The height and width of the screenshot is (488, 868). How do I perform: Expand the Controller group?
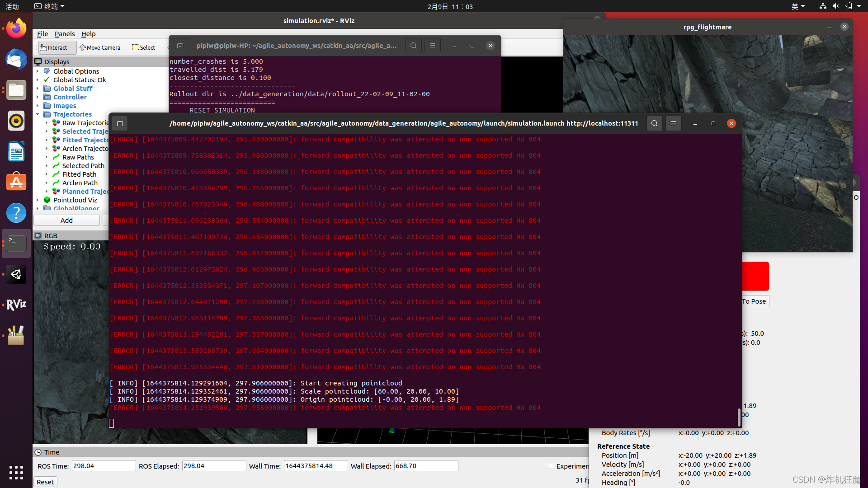(x=38, y=97)
